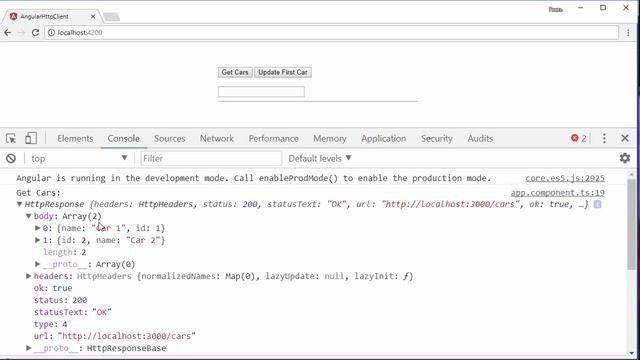Open the console settings gear
Screen dimensions: 640x360
pyautogui.click(x=625, y=158)
